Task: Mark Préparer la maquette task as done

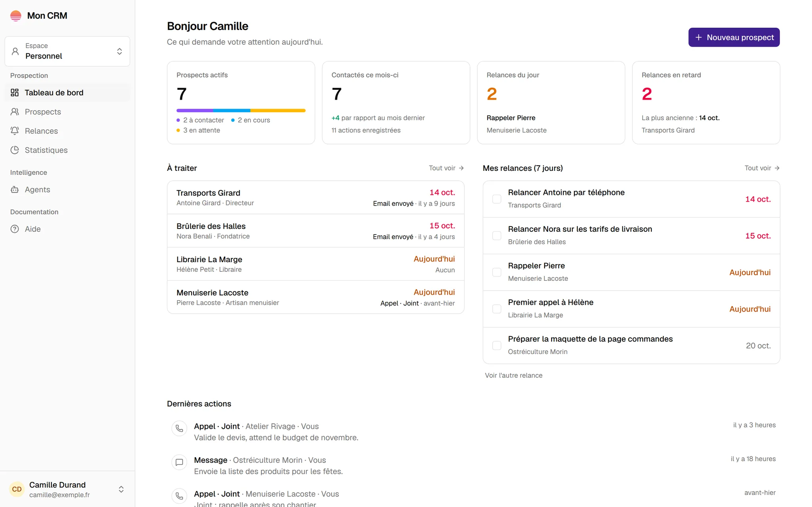Action: point(497,345)
